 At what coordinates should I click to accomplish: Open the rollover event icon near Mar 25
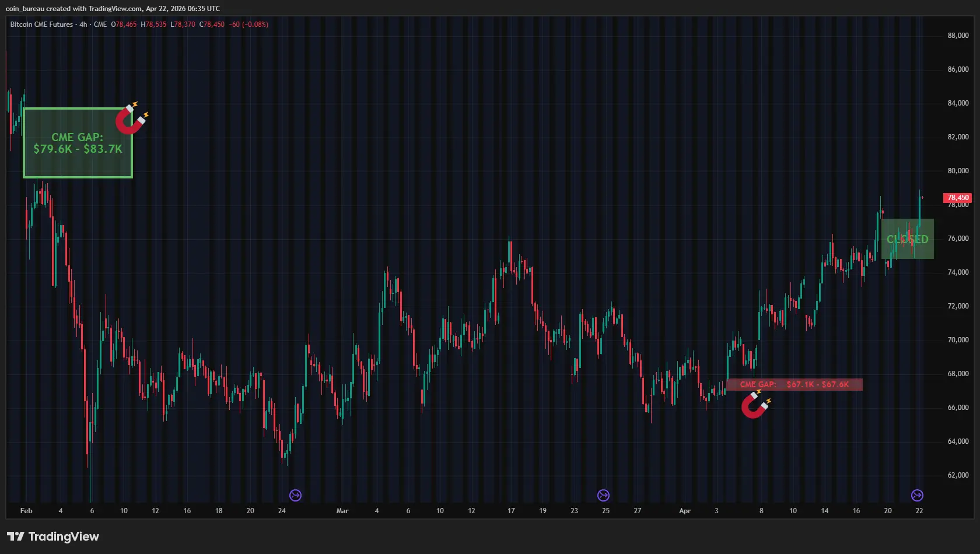pos(604,495)
